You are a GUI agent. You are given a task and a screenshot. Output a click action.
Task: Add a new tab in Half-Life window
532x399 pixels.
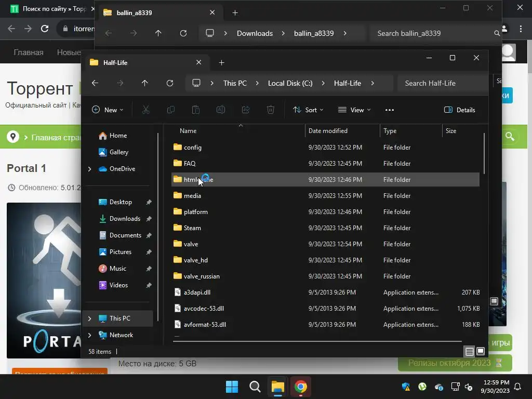coord(221,63)
